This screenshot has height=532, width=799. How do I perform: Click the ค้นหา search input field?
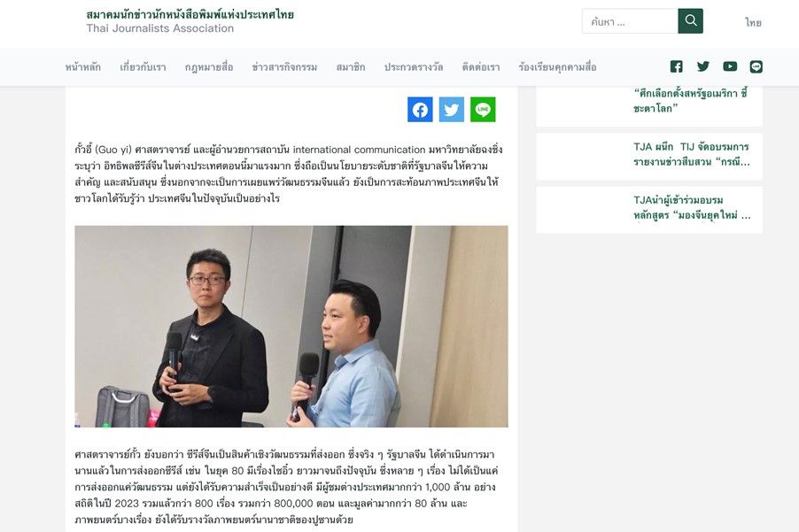(630, 21)
